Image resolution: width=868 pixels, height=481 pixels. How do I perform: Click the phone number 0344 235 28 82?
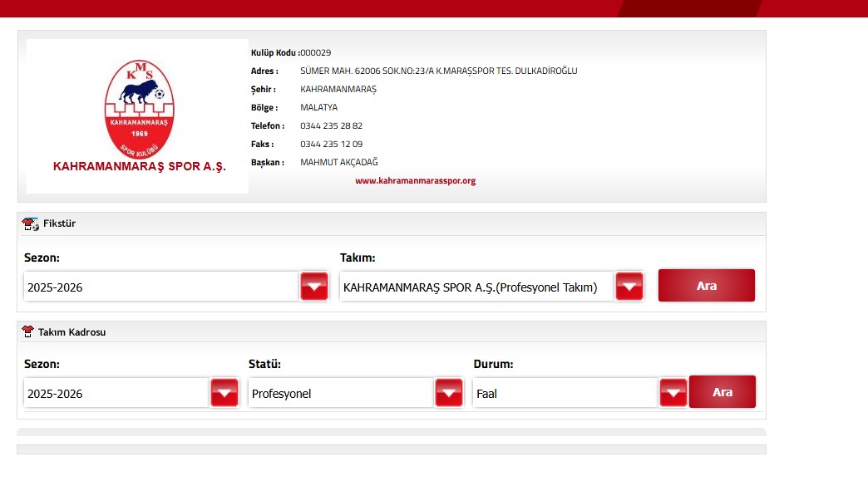pyautogui.click(x=331, y=125)
